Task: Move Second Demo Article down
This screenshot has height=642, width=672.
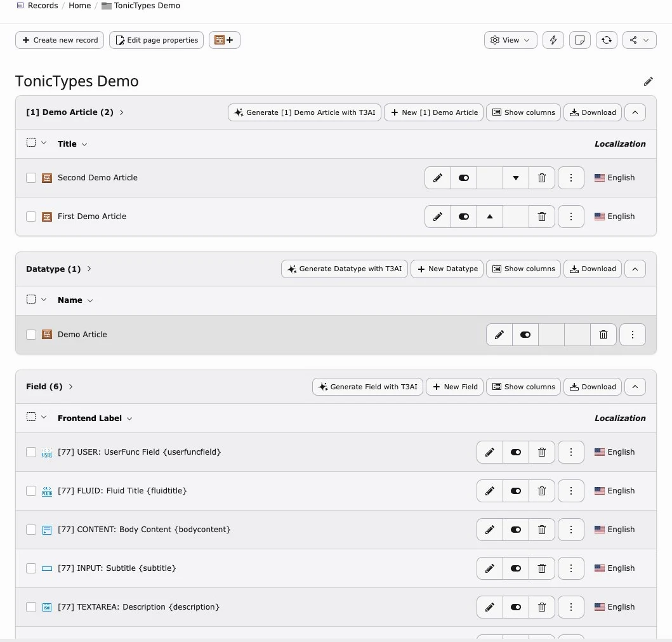Action: tap(515, 178)
